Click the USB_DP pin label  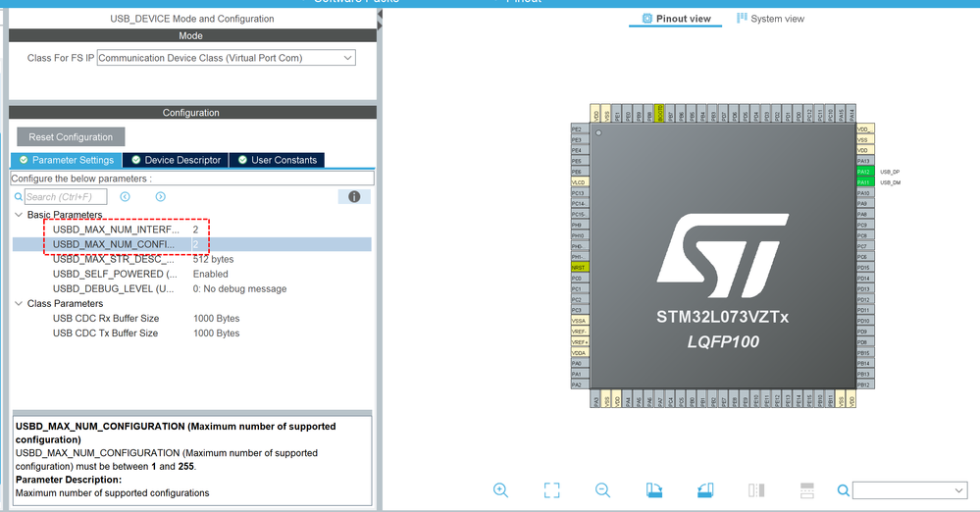point(890,172)
